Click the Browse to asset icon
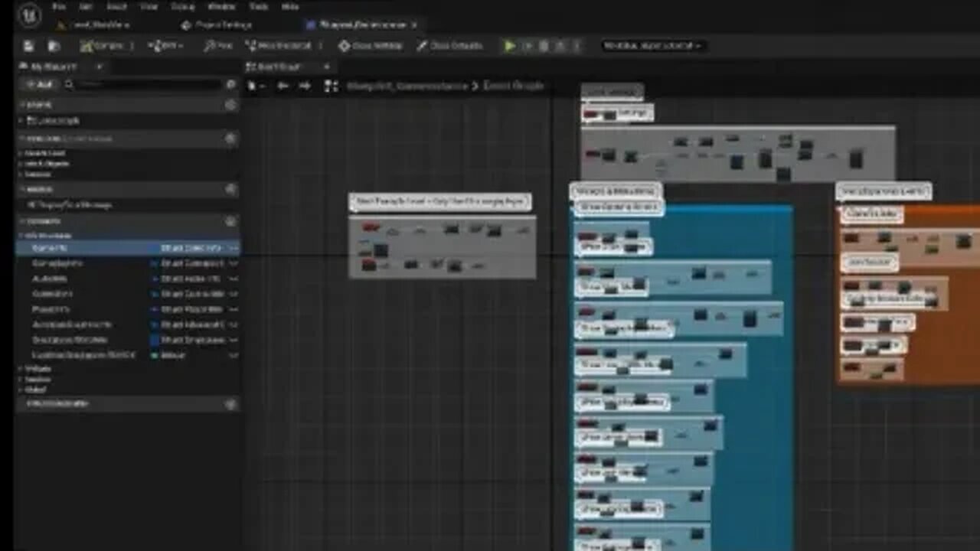 (54, 46)
